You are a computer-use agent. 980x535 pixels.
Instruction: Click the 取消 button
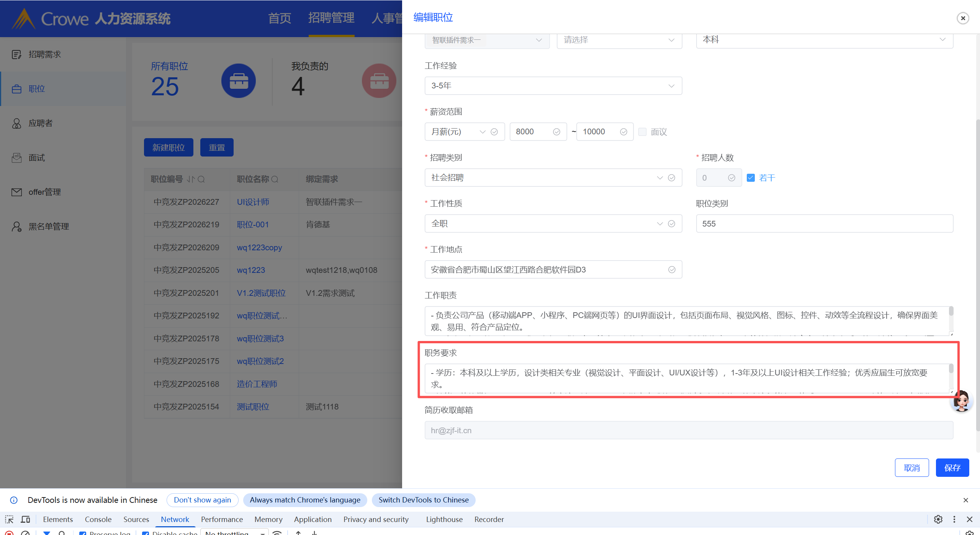click(x=911, y=468)
